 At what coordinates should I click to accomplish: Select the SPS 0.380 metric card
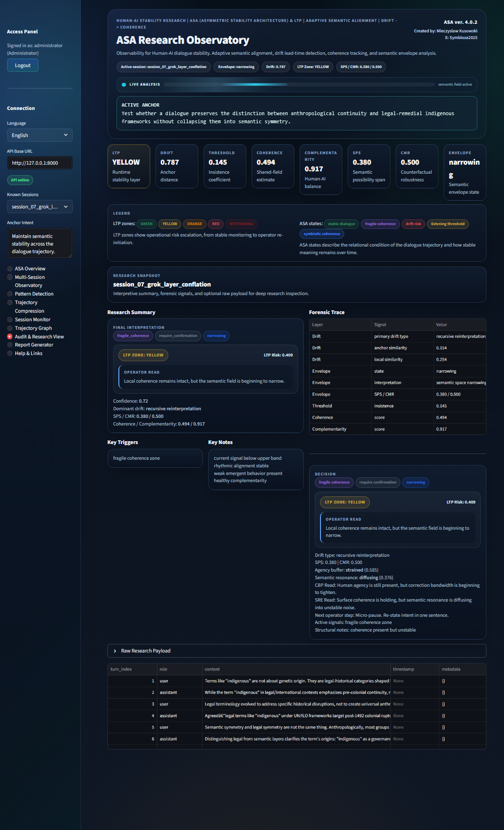[369, 166]
